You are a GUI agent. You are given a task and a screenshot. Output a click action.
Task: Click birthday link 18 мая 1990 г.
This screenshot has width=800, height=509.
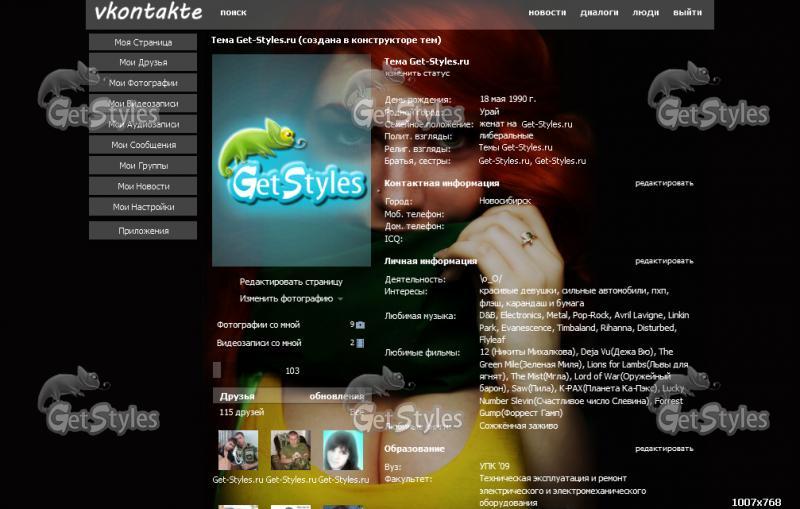[508, 99]
